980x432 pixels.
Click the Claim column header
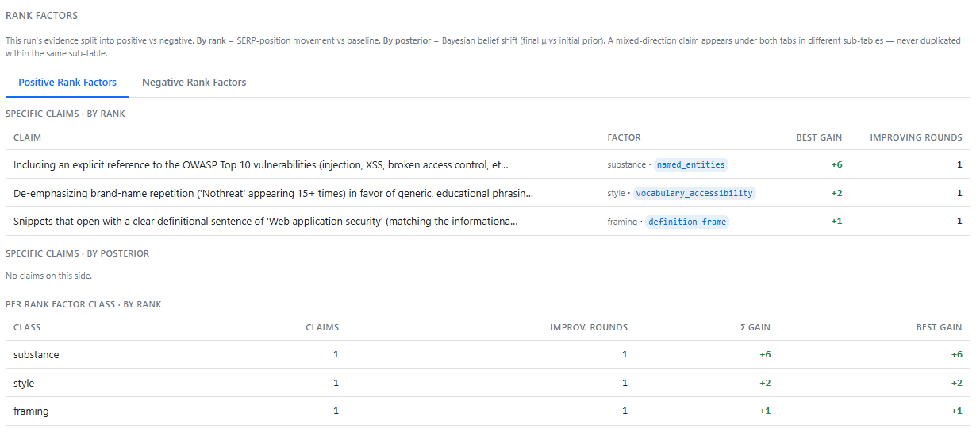[27, 137]
